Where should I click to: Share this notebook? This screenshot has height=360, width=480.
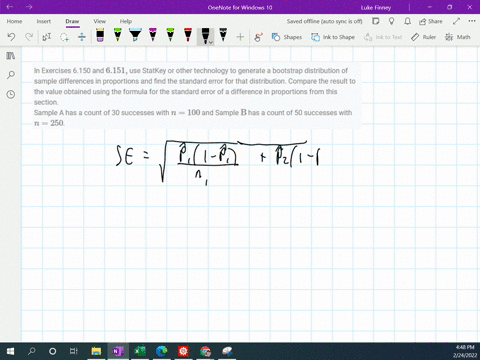pos(431,21)
